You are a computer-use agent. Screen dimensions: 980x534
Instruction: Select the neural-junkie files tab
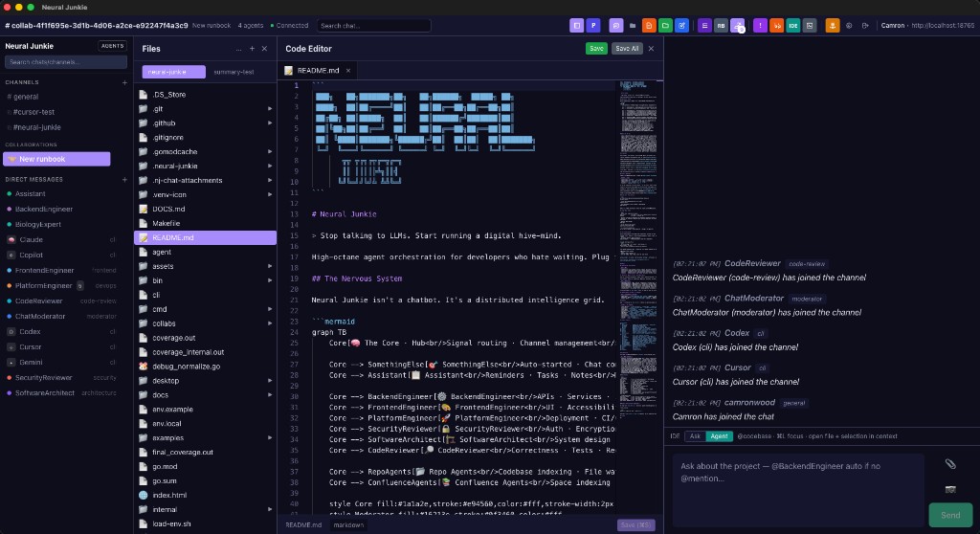pyautogui.click(x=174, y=72)
